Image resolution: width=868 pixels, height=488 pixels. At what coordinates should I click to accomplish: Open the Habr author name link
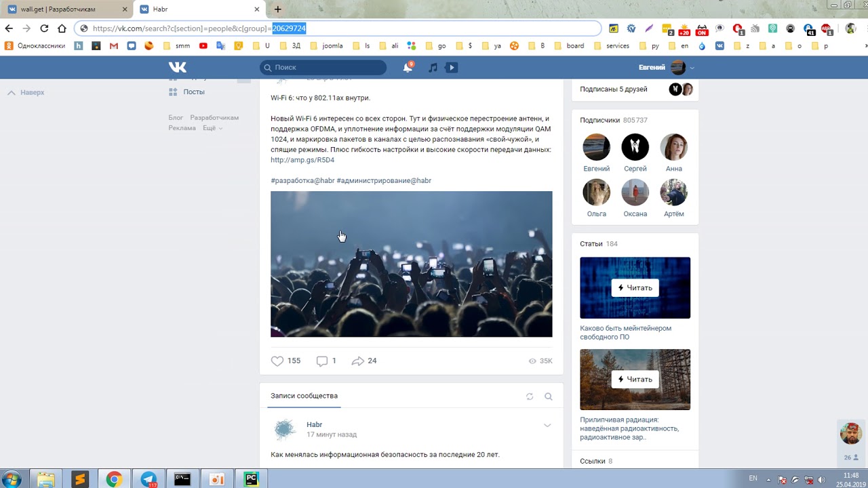click(314, 425)
